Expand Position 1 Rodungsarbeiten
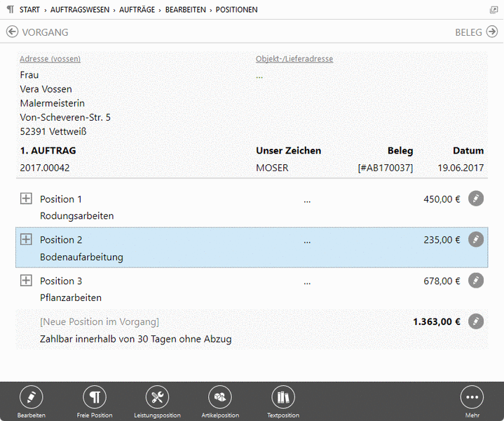 26,199
